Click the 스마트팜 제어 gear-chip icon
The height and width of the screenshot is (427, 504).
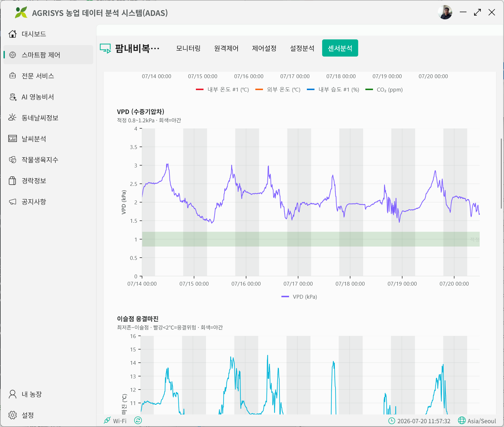(12, 55)
